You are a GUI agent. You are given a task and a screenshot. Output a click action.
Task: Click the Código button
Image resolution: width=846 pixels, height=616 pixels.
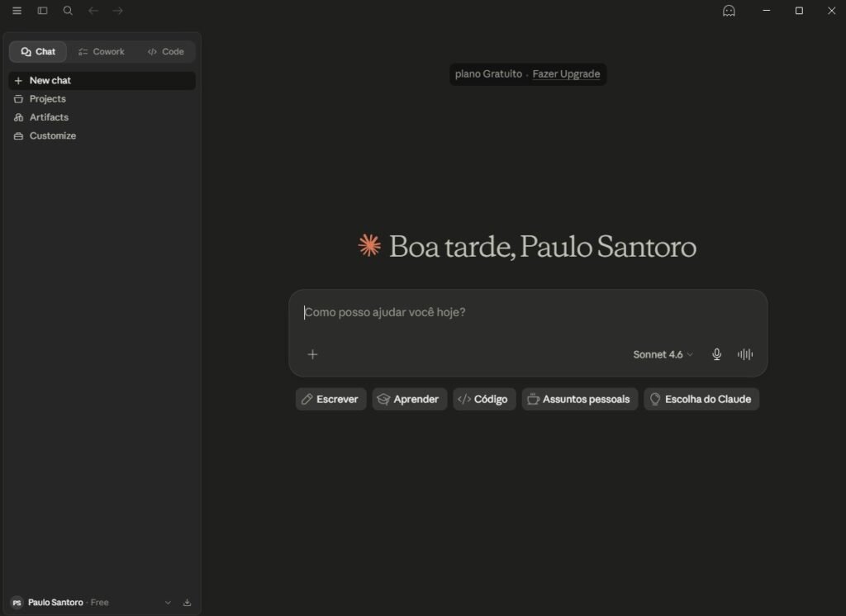pos(484,399)
